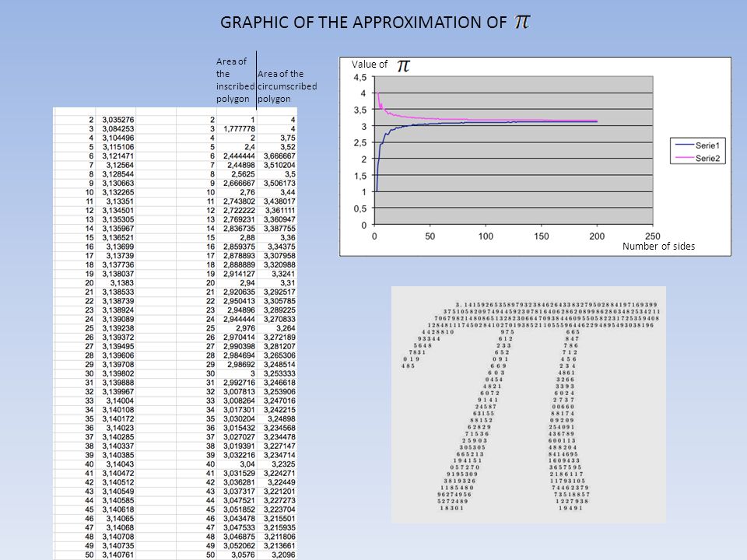Select the 'Number of sides' axis label
747x560 pixels.
click(x=658, y=247)
